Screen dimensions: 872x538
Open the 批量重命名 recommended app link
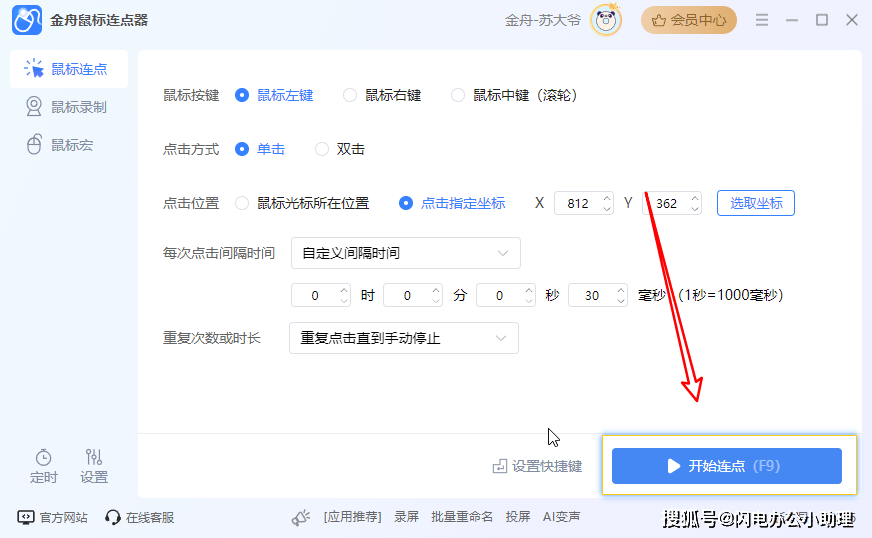click(462, 517)
